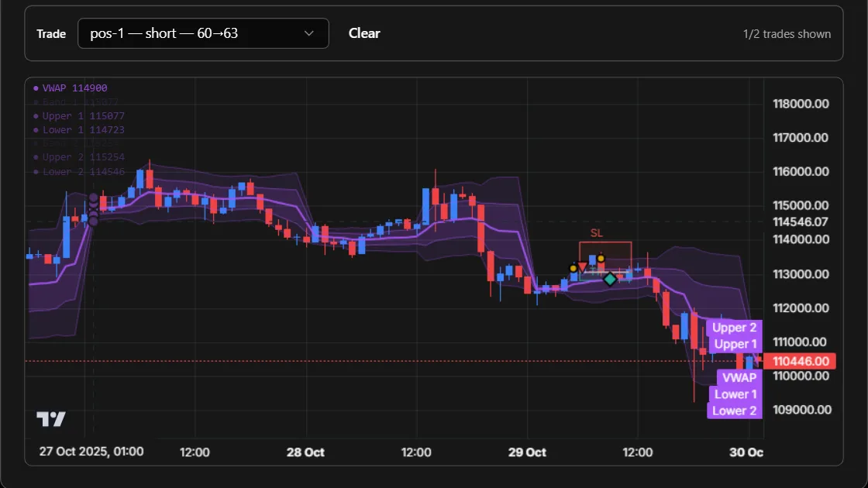Click the purple 'Upper 2' series label
Screen dimensions: 868x488
click(734, 328)
